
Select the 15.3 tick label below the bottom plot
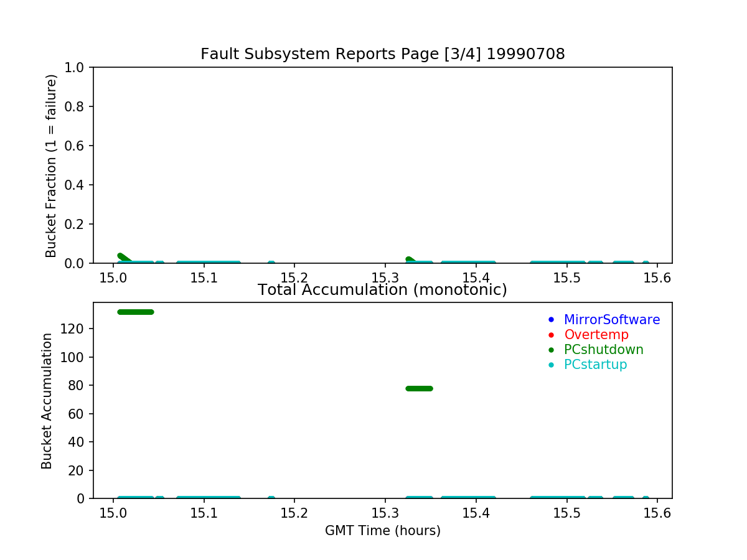click(385, 513)
